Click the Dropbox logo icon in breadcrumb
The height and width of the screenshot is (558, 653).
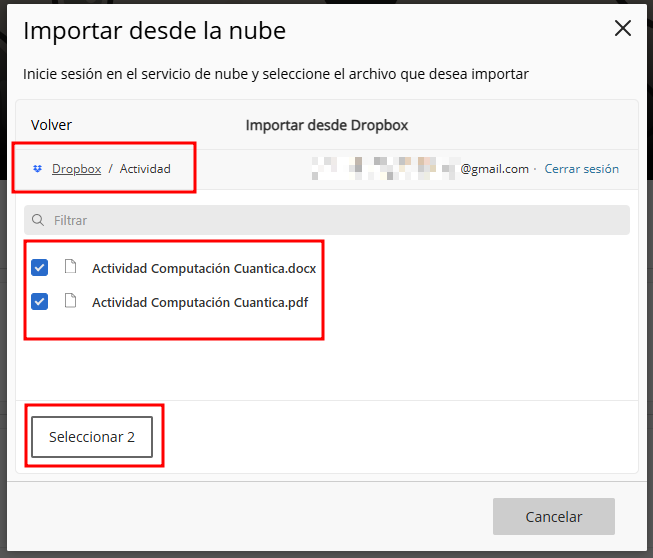pyautogui.click(x=37, y=169)
